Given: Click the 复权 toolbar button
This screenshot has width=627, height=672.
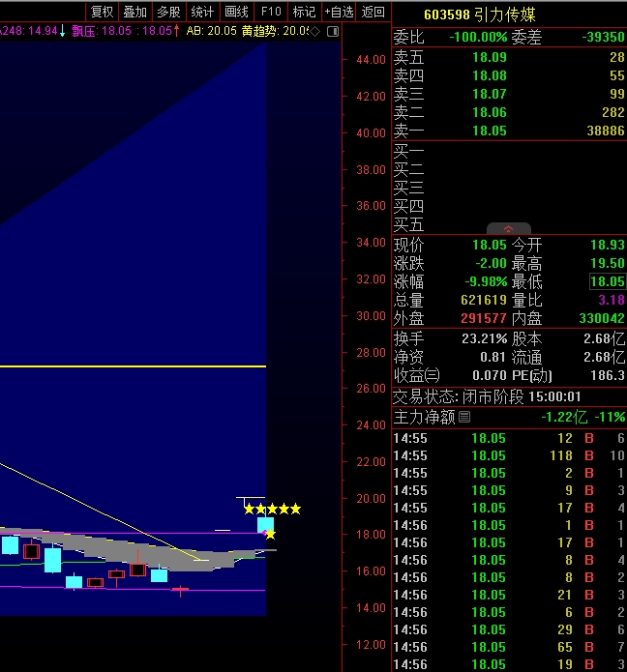Looking at the screenshot, I should click(102, 12).
